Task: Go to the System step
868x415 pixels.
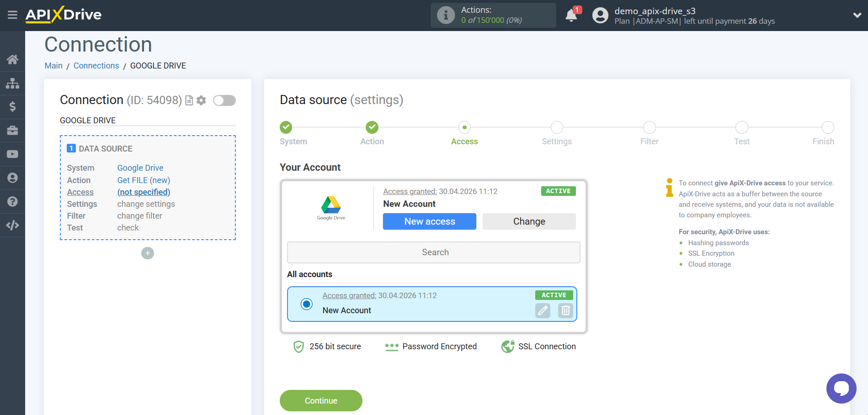Action: 286,127
